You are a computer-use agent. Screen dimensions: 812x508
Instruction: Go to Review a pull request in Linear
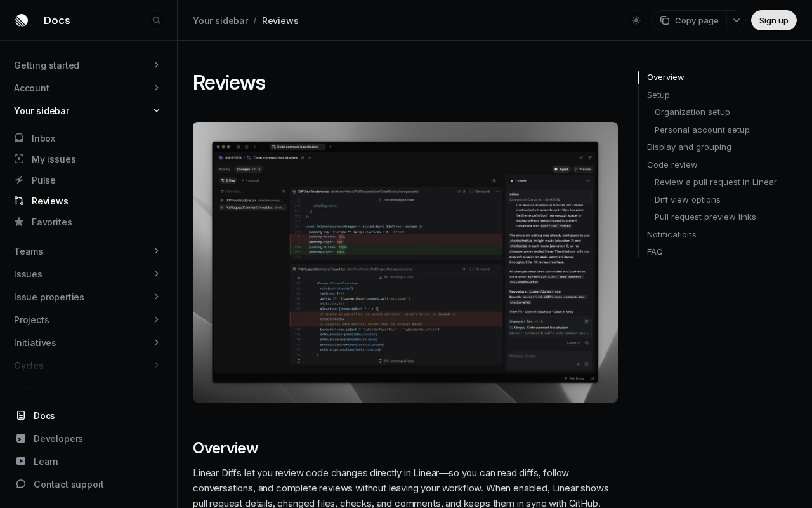pyautogui.click(x=716, y=182)
